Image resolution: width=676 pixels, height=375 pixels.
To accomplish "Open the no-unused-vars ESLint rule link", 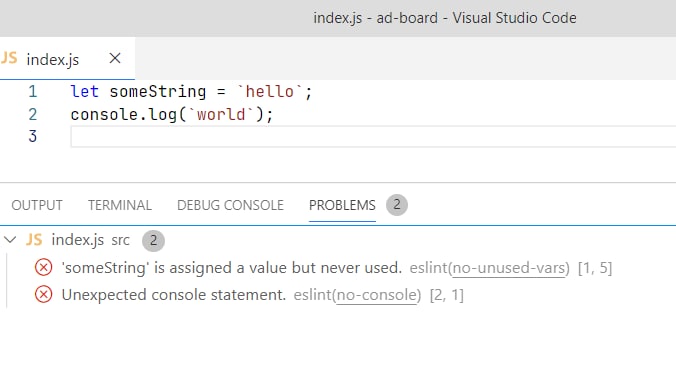I will click(x=509, y=268).
